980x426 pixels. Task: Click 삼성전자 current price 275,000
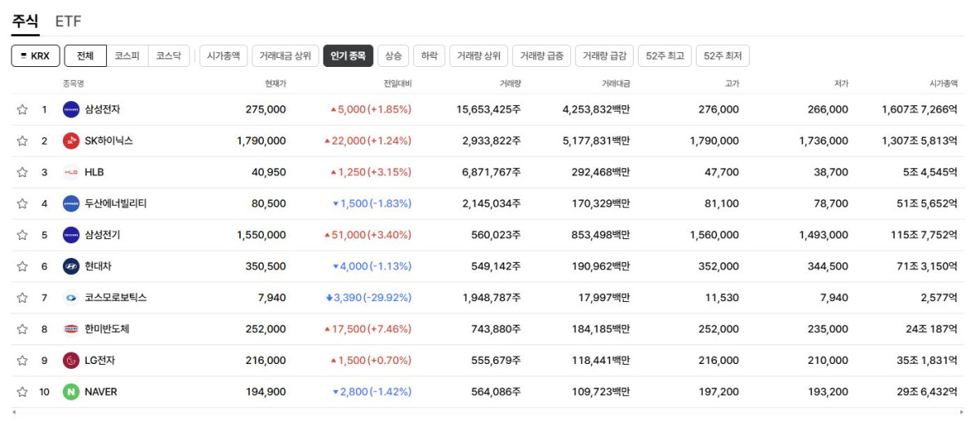click(x=265, y=109)
